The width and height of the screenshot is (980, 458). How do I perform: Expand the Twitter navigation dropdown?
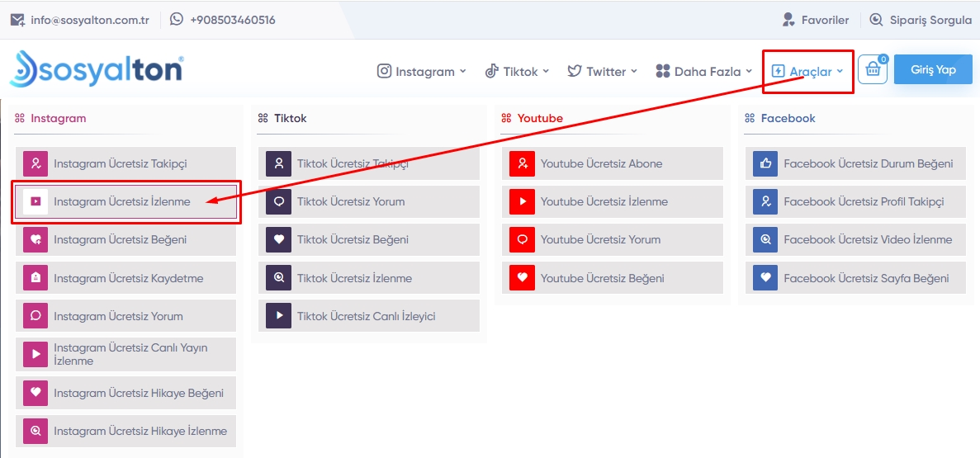(603, 71)
